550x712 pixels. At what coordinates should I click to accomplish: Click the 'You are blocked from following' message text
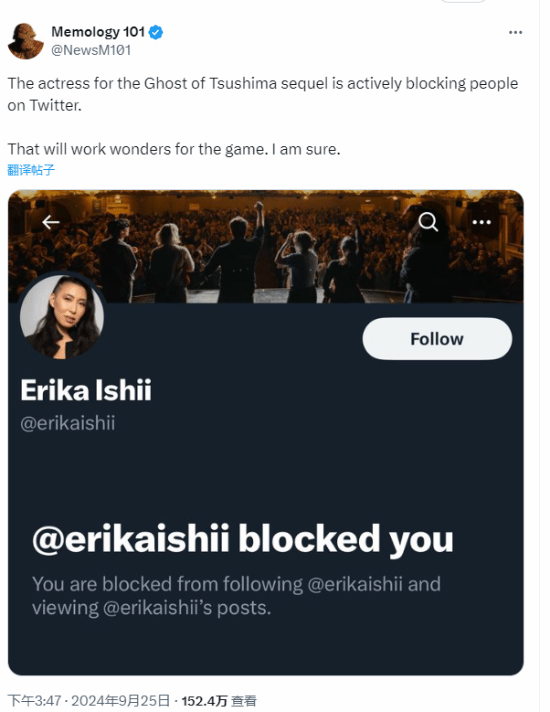coord(236,596)
